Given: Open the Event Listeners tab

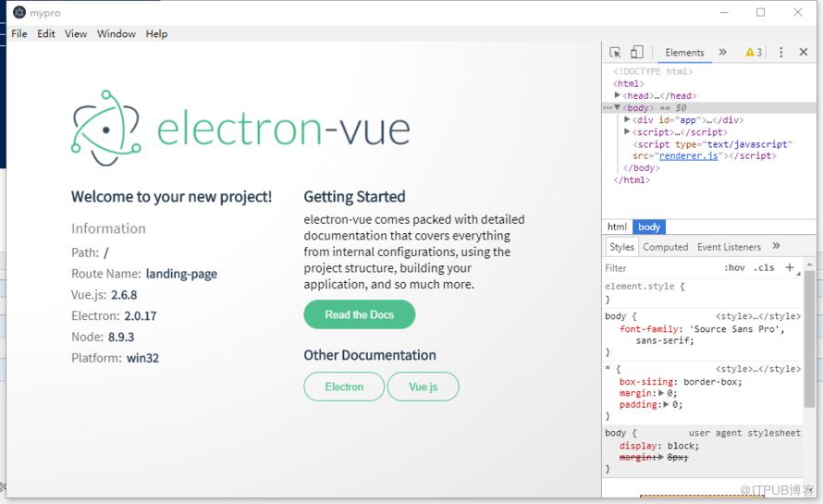Looking at the screenshot, I should [729, 247].
